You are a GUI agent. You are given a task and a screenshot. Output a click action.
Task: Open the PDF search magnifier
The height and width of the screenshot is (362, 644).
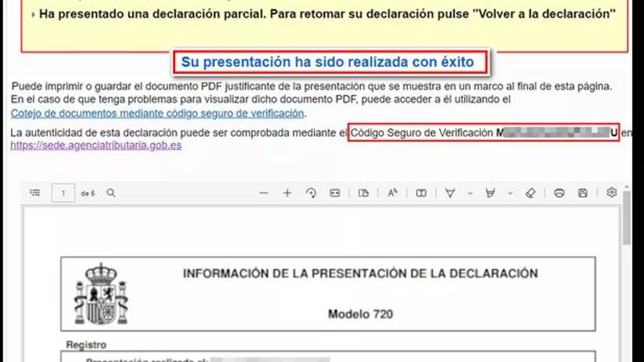111,193
